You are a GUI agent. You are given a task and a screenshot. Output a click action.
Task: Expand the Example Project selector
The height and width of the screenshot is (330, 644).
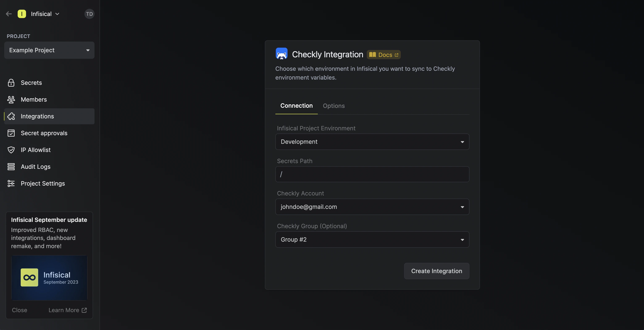click(x=49, y=50)
